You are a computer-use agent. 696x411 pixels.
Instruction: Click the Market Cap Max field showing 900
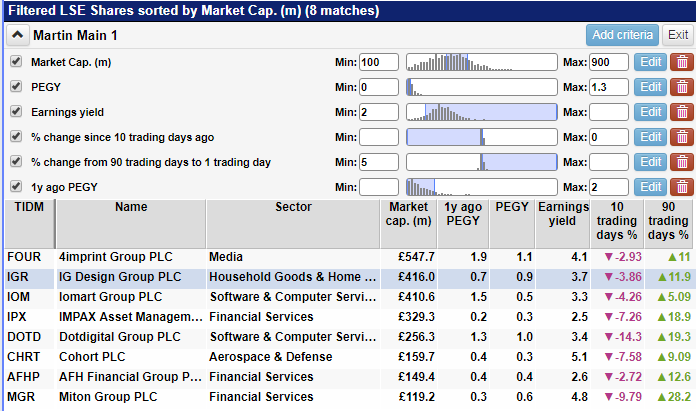point(609,62)
